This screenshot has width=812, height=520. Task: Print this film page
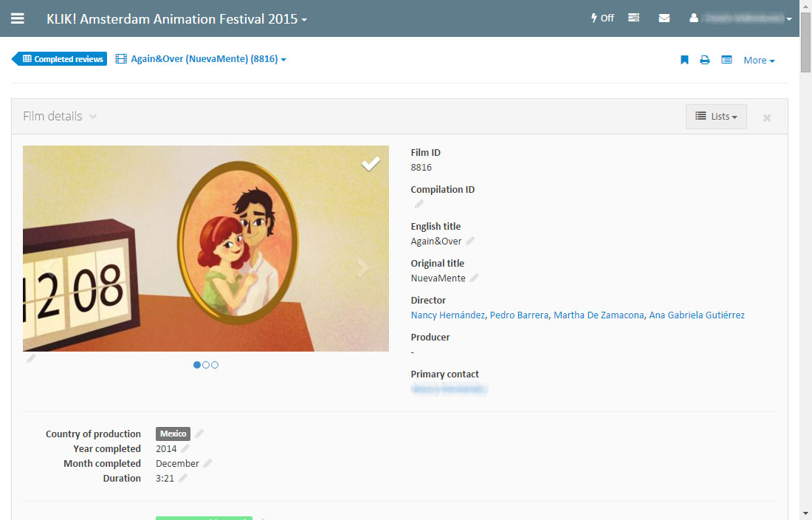point(705,60)
